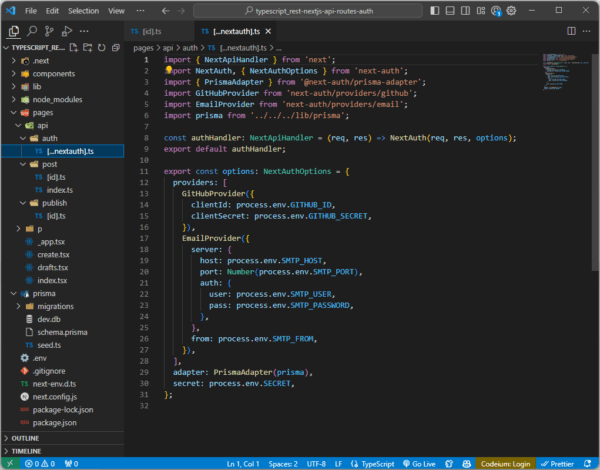
Task: Open editor More Actions ellipsis
Action: (x=586, y=31)
